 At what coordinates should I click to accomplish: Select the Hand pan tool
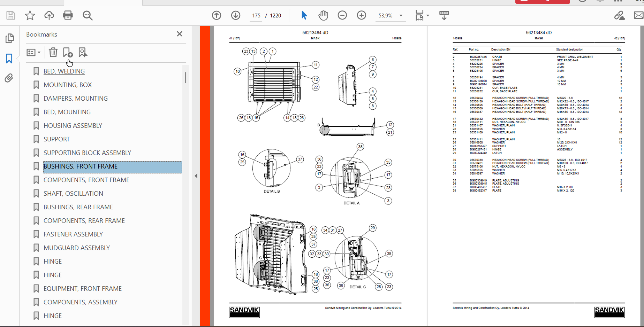[323, 15]
